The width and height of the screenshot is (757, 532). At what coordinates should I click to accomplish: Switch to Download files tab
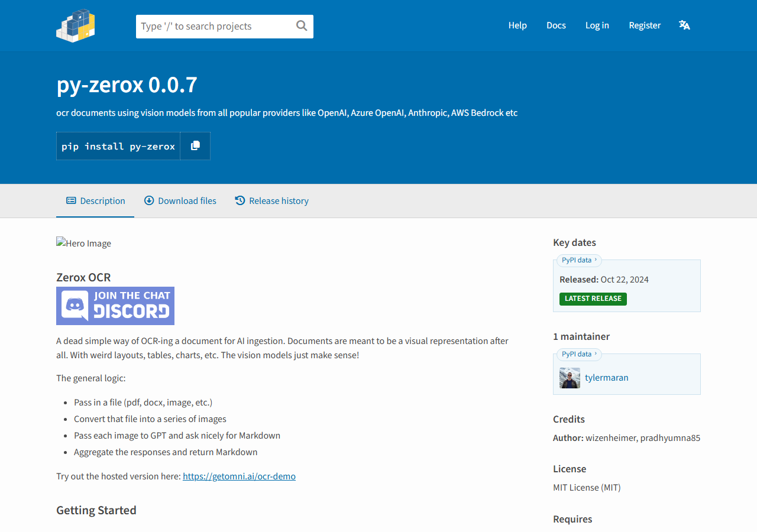[180, 201]
